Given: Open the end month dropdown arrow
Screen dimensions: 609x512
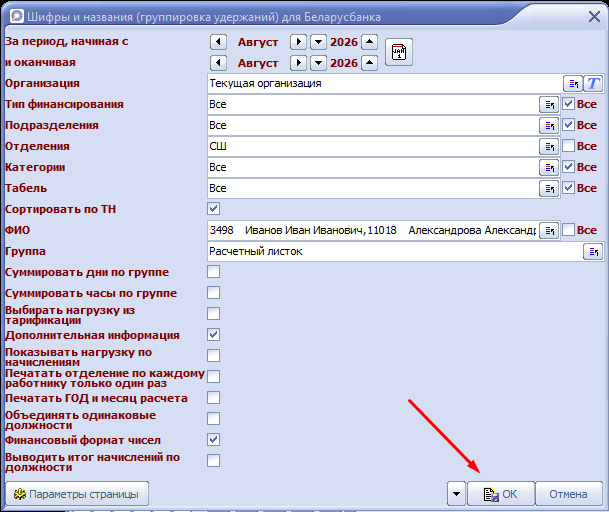Looking at the screenshot, I should (318, 63).
